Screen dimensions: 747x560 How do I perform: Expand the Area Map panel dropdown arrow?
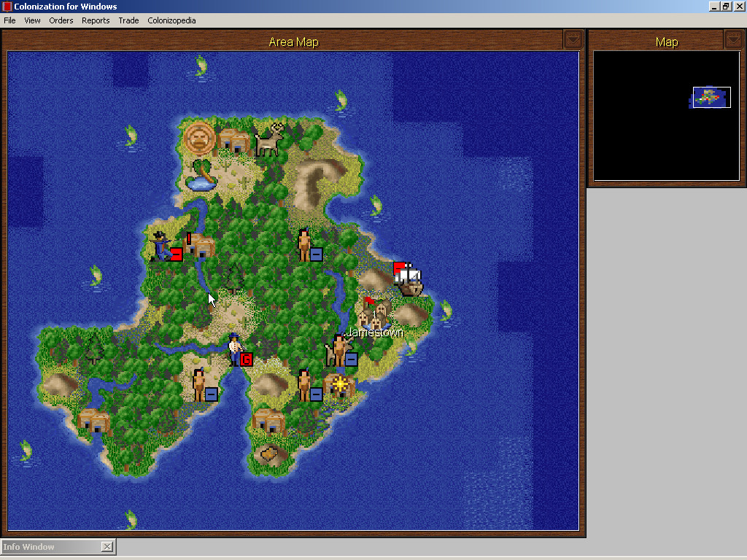(x=573, y=39)
